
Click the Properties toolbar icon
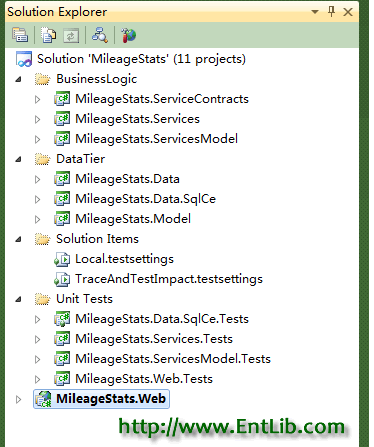pyautogui.click(x=20, y=35)
